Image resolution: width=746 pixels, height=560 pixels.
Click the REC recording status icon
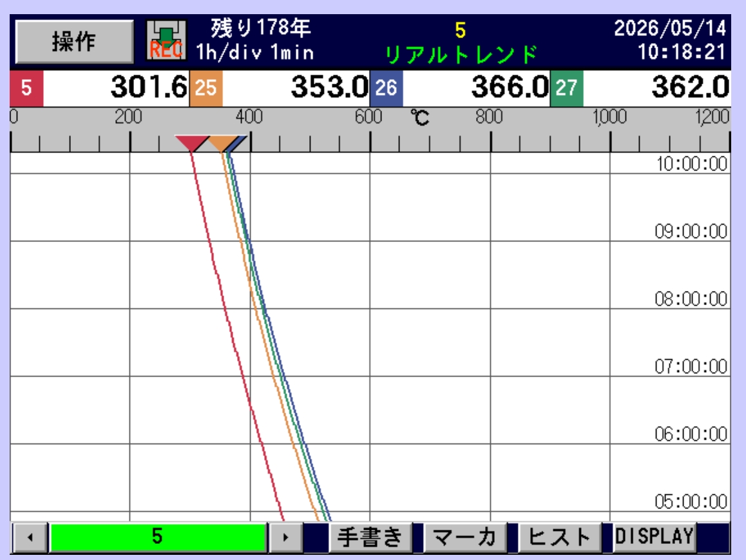pyautogui.click(x=166, y=41)
